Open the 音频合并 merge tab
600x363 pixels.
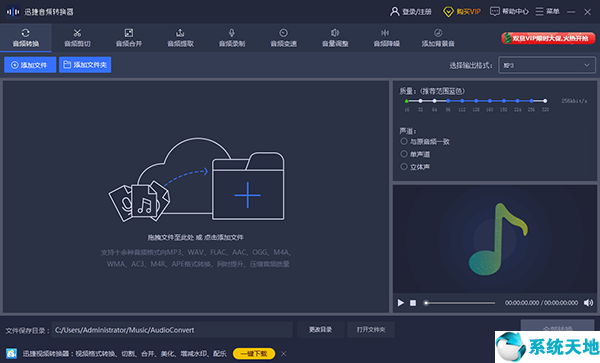click(x=129, y=37)
